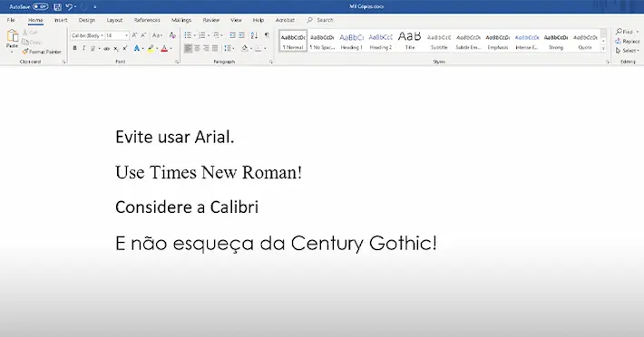Apply Italic formatting to text
The width and height of the screenshot is (644, 337).
83,48
